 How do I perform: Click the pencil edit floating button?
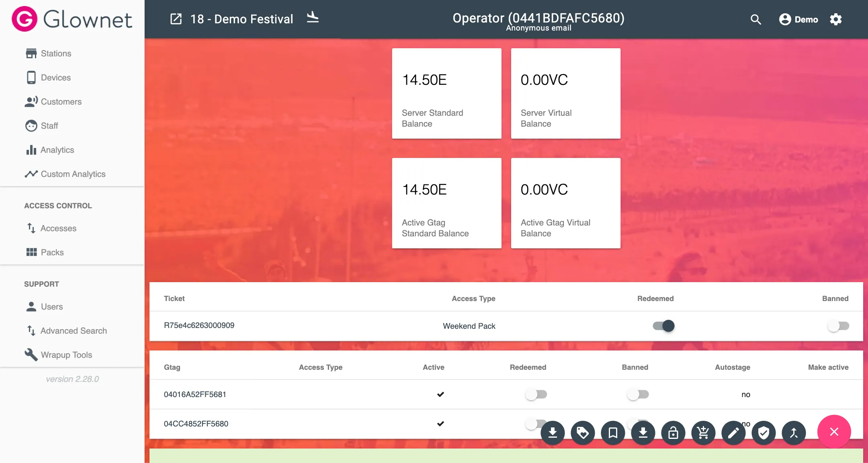click(x=733, y=433)
